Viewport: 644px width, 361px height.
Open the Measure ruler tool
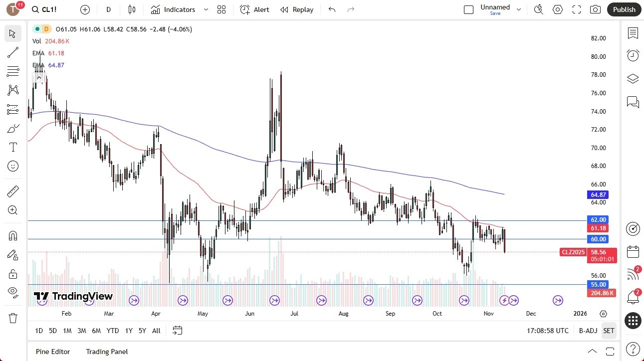point(13,191)
